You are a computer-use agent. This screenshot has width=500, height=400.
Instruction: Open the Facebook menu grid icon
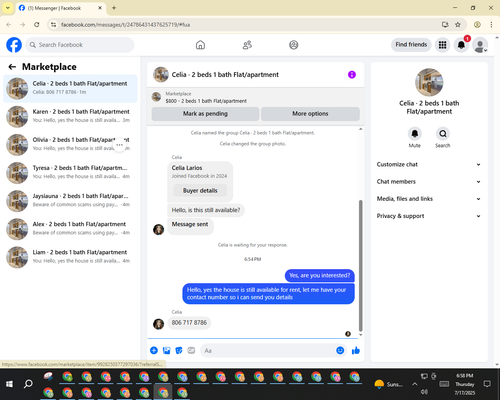[x=442, y=45]
